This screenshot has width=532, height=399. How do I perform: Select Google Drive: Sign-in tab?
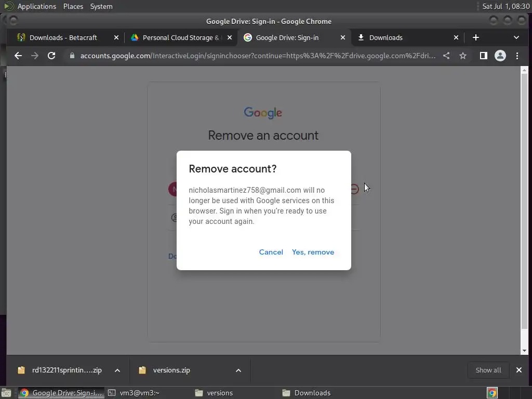click(295, 37)
